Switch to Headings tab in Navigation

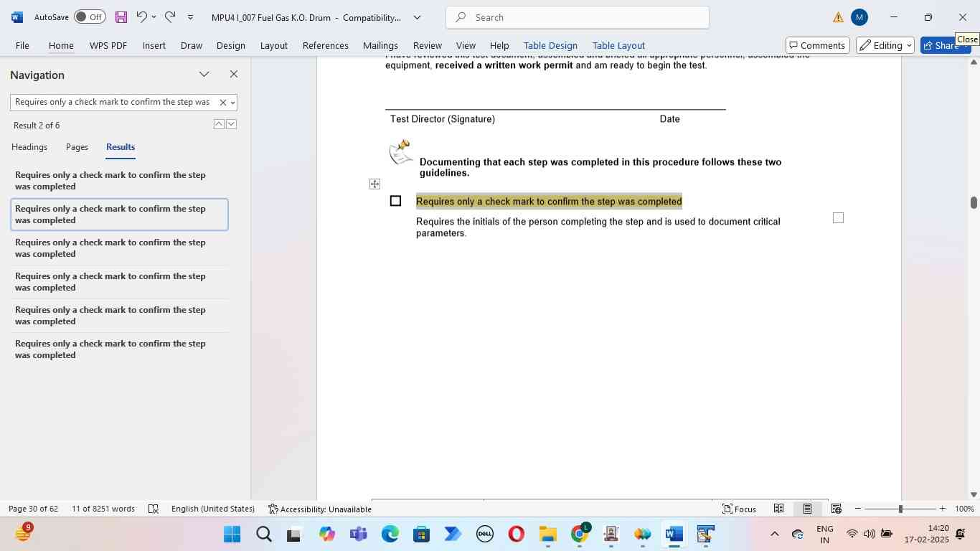[29, 147]
